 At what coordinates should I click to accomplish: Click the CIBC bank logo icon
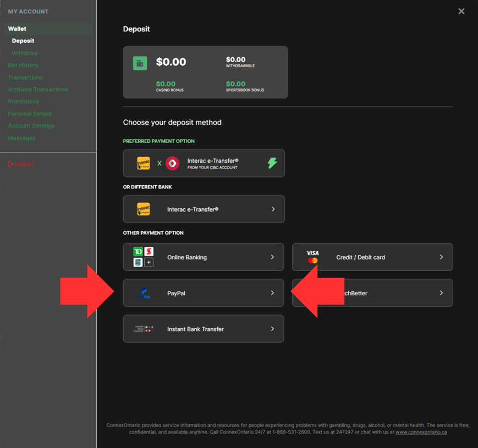[172, 163]
